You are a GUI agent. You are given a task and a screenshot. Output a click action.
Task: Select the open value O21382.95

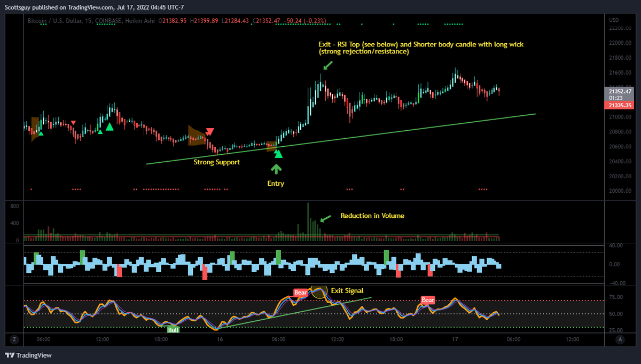[172, 21]
